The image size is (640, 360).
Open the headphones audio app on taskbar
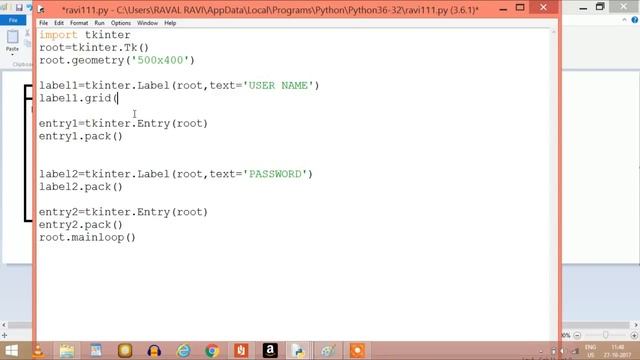pyautogui.click(x=154, y=351)
